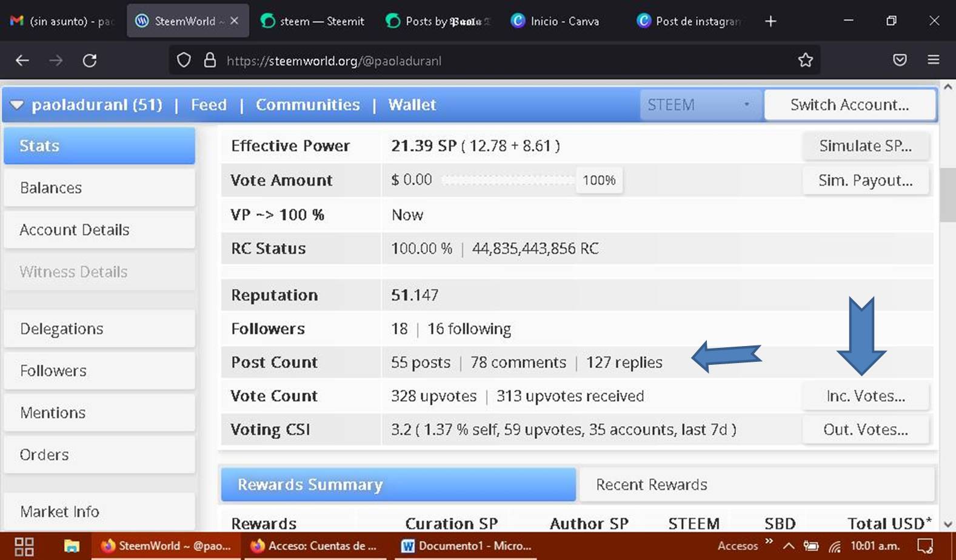Open the Firefox hamburger menu
Viewport: 956px width, 560px height.
[934, 60]
